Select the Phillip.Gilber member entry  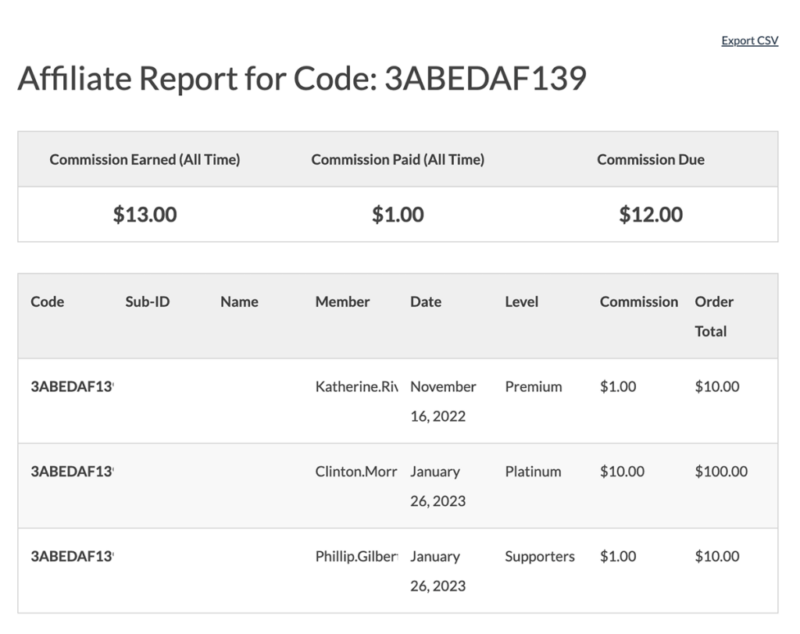tap(357, 556)
